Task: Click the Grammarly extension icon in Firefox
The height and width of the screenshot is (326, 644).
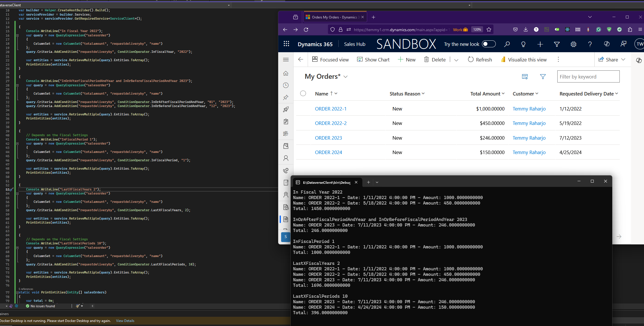Action: (599, 29)
